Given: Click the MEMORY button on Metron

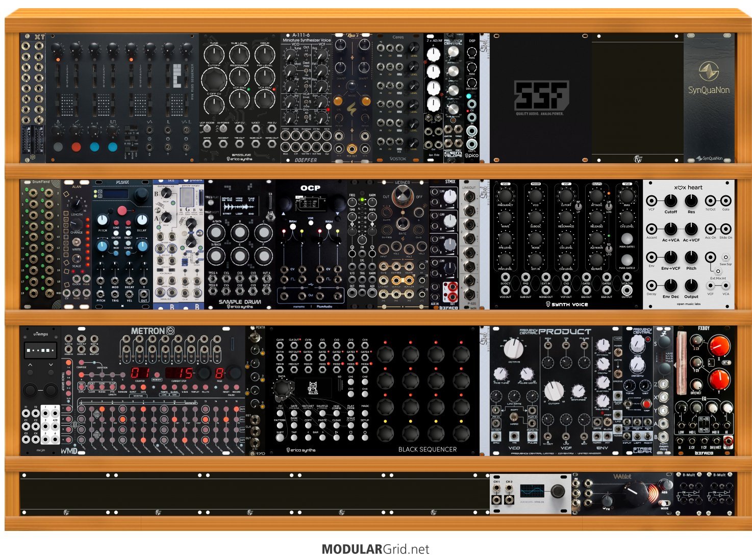Looking at the screenshot, I should pos(157,375).
